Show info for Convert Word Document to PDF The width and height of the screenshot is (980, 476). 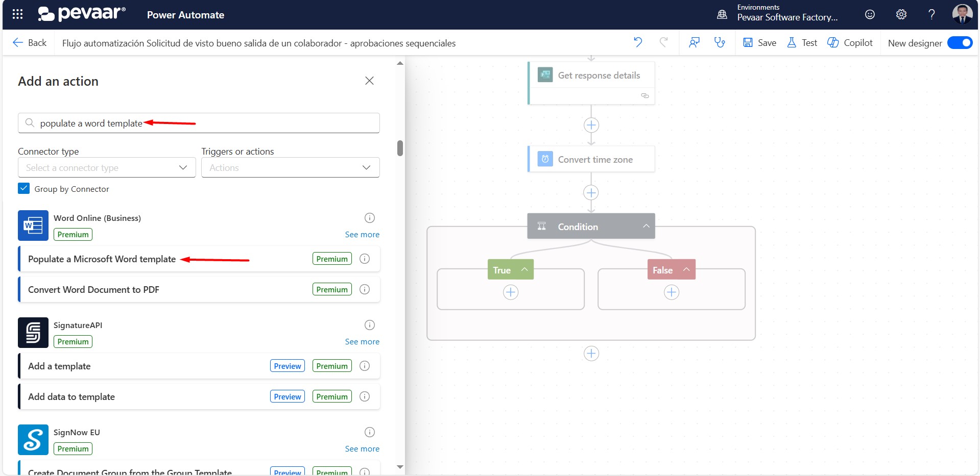pos(365,289)
